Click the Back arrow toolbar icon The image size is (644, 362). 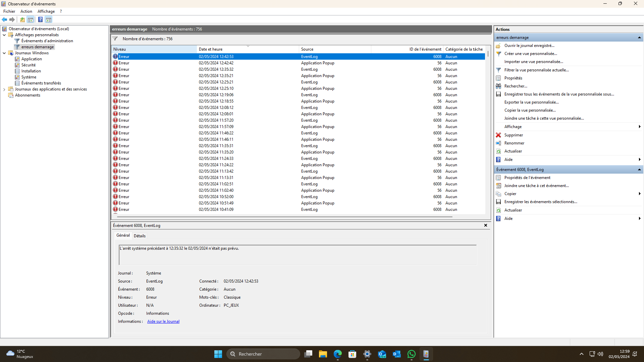point(5,19)
